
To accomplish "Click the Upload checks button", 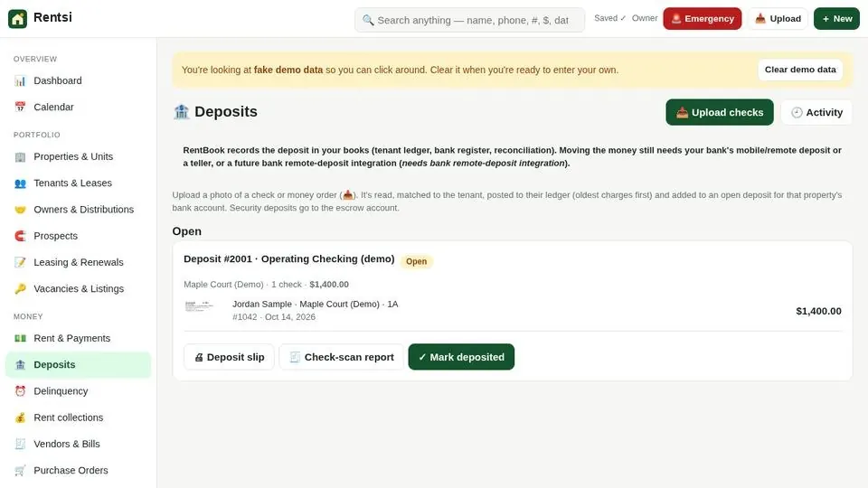I will [x=720, y=112].
